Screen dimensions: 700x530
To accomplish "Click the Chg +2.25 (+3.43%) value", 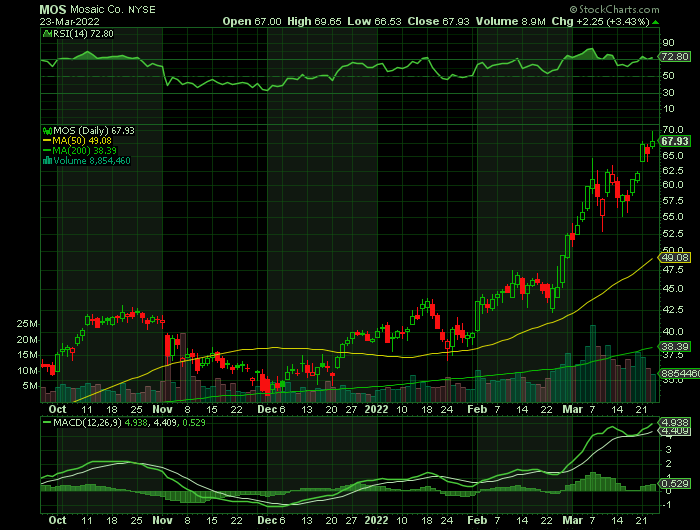I will tap(600, 21).
